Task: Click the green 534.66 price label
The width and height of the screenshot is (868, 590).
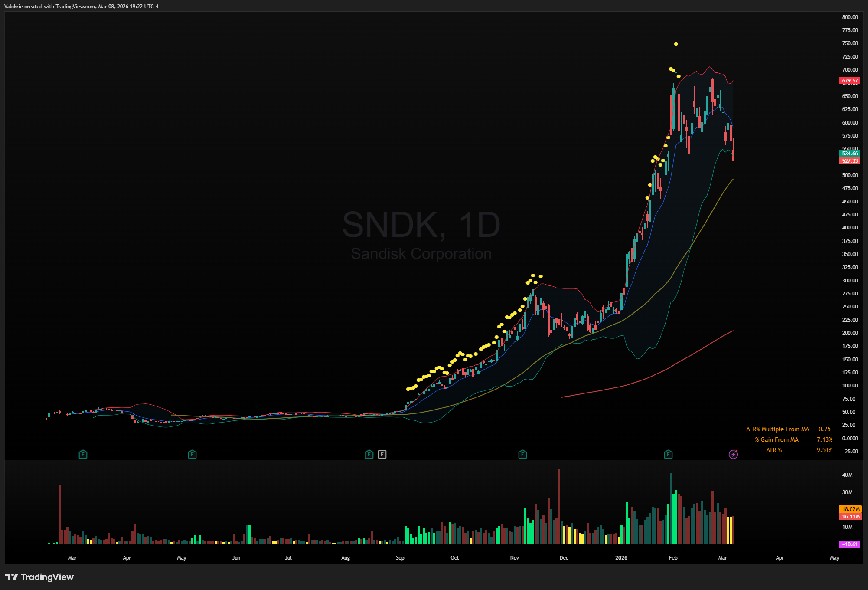Action: coord(849,153)
